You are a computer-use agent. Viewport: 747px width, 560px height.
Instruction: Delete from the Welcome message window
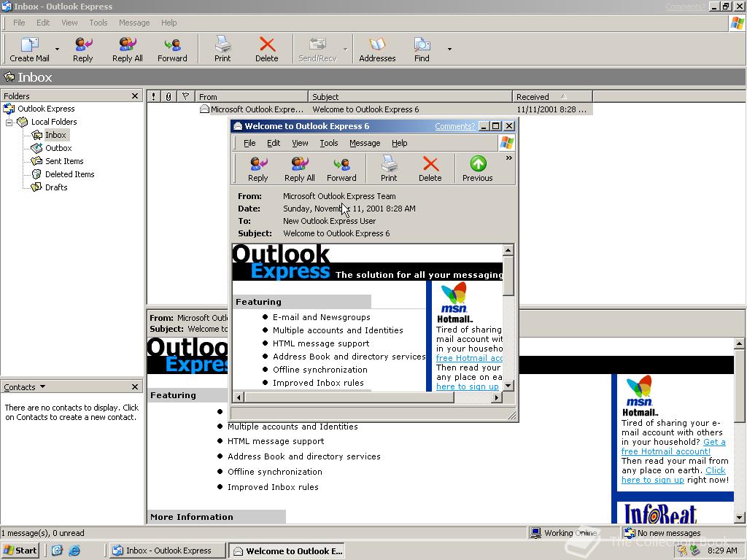coord(430,169)
